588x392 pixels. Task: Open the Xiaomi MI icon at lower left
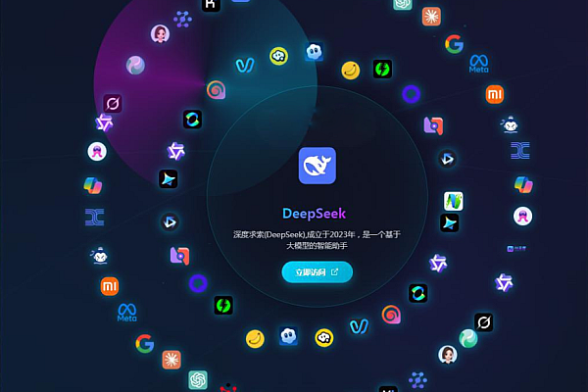(110, 286)
